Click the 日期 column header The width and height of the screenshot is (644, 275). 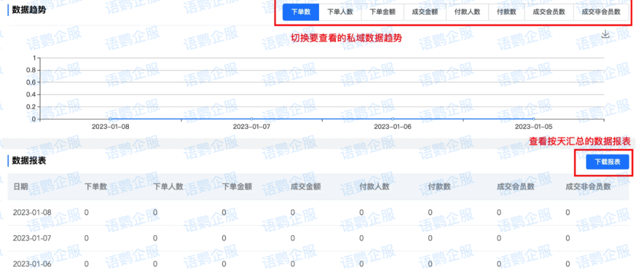tap(20, 187)
